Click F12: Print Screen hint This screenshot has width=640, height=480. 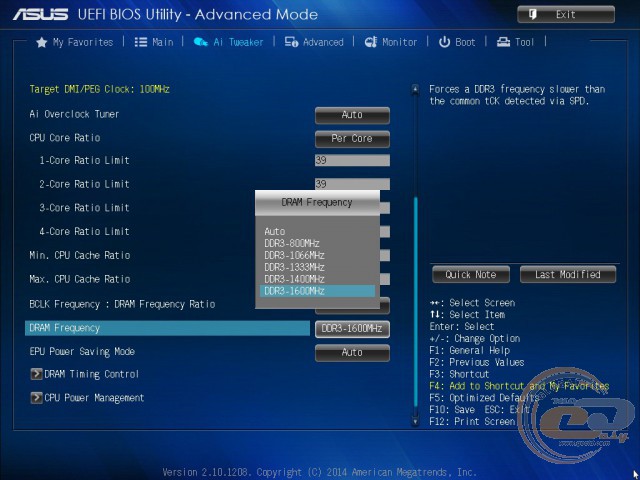point(472,421)
